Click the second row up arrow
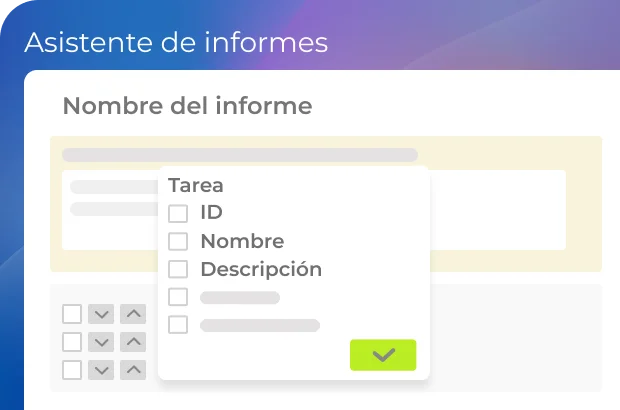The width and height of the screenshot is (620, 410). (x=133, y=342)
